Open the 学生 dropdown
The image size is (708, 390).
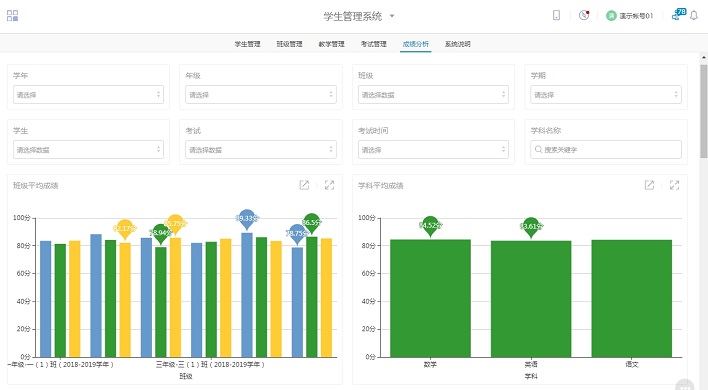click(x=88, y=150)
